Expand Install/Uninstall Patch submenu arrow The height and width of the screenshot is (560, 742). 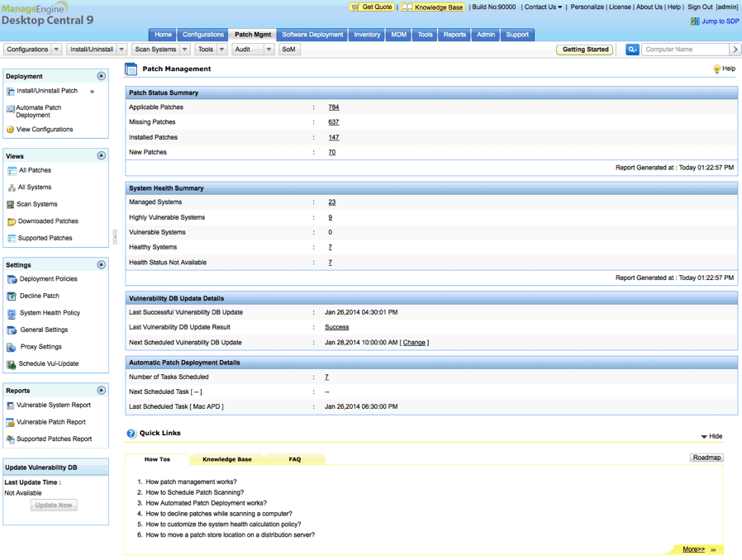(x=93, y=92)
